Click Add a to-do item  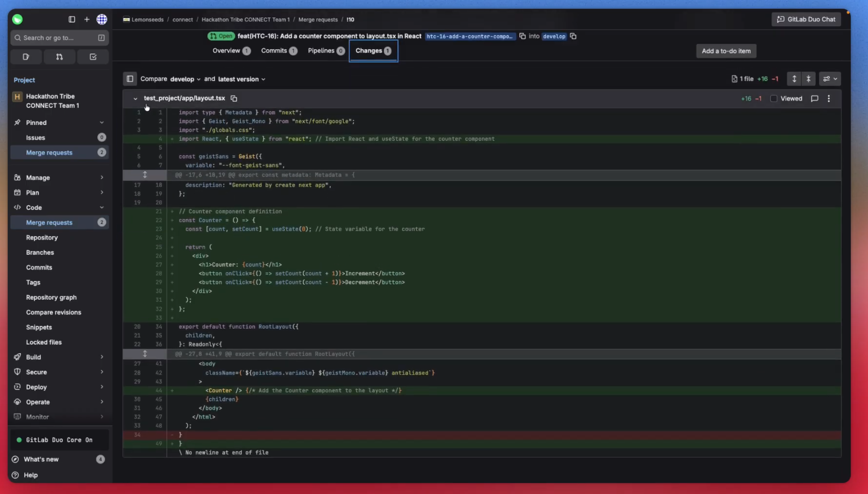726,51
